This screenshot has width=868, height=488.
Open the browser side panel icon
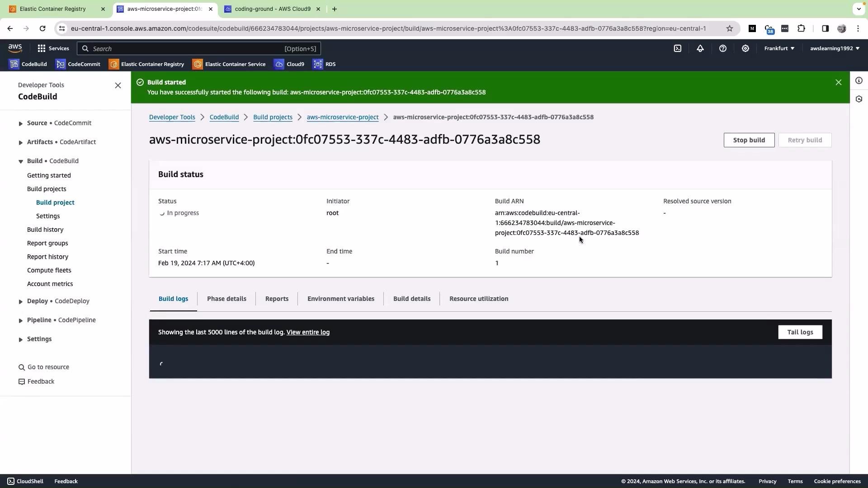pyautogui.click(x=825, y=28)
